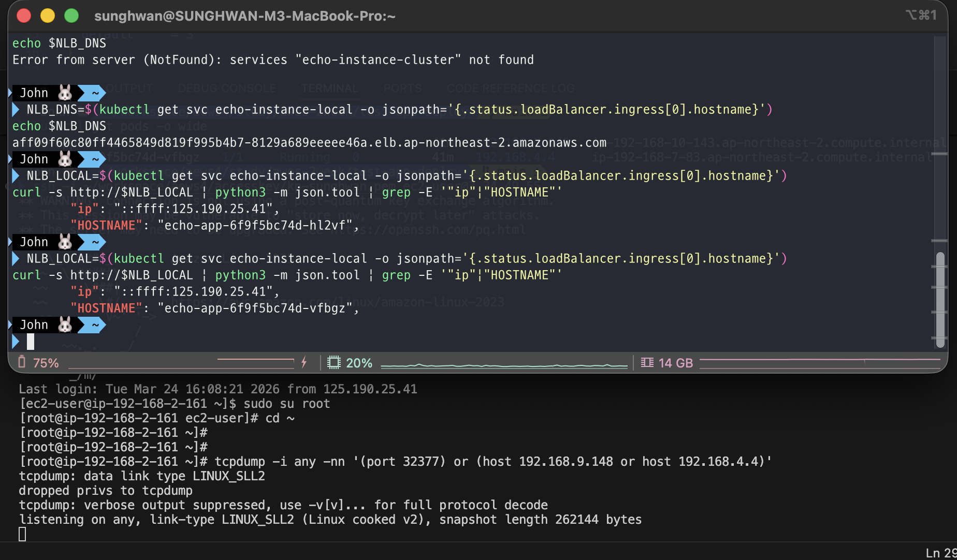Click the empty prompt cursor in the iTerm window
This screenshot has height=560, width=957.
(x=31, y=341)
